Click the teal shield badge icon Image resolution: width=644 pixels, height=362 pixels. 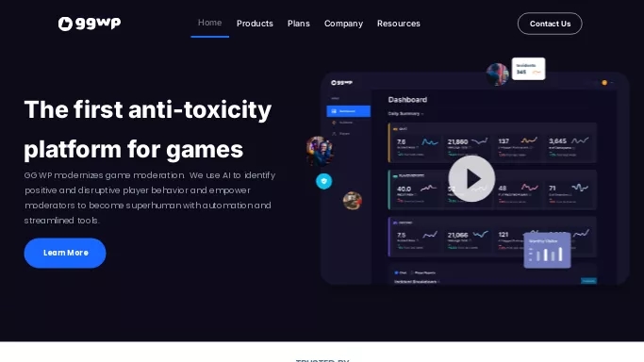click(323, 181)
